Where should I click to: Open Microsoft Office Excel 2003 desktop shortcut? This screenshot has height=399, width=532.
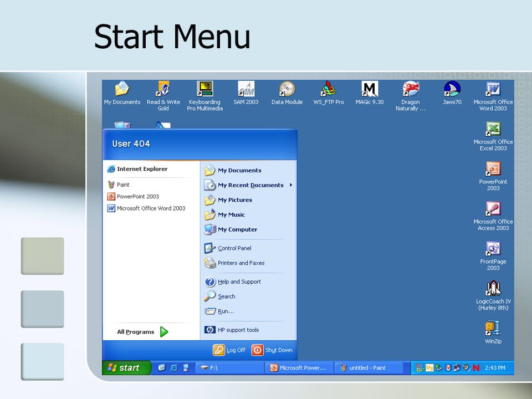pyautogui.click(x=493, y=136)
